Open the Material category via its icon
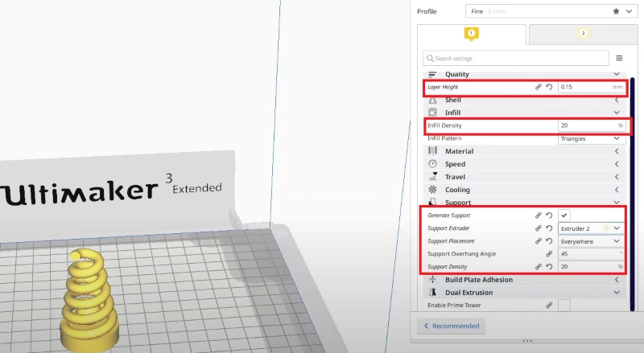The width and height of the screenshot is (644, 353). click(432, 151)
